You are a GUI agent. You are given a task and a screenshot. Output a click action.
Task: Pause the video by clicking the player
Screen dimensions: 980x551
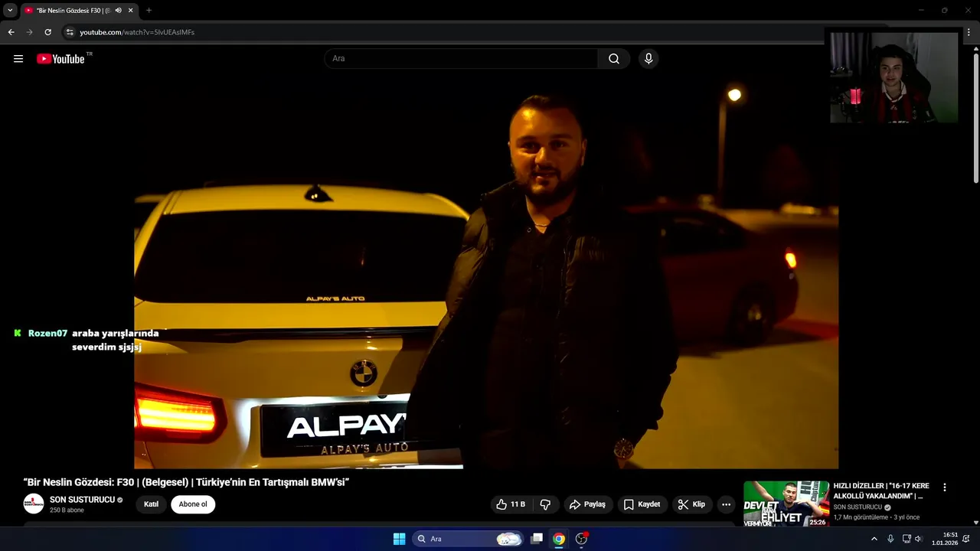tap(486, 272)
